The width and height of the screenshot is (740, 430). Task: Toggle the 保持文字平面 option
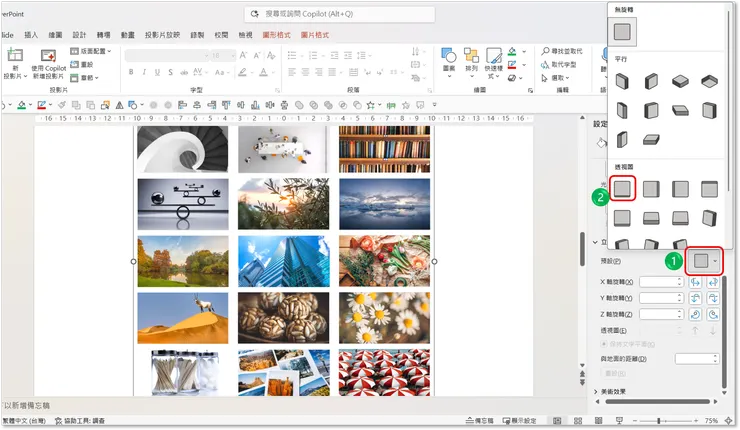coord(628,344)
